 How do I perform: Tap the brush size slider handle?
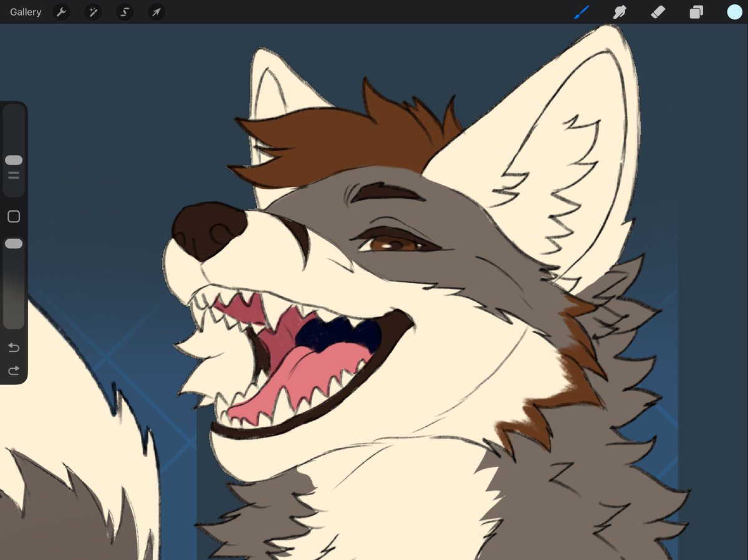tap(13, 160)
